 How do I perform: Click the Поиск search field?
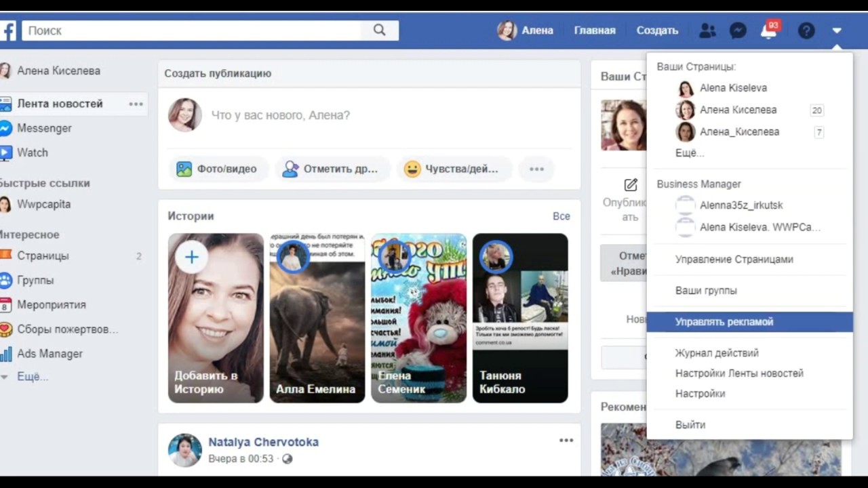pos(192,30)
